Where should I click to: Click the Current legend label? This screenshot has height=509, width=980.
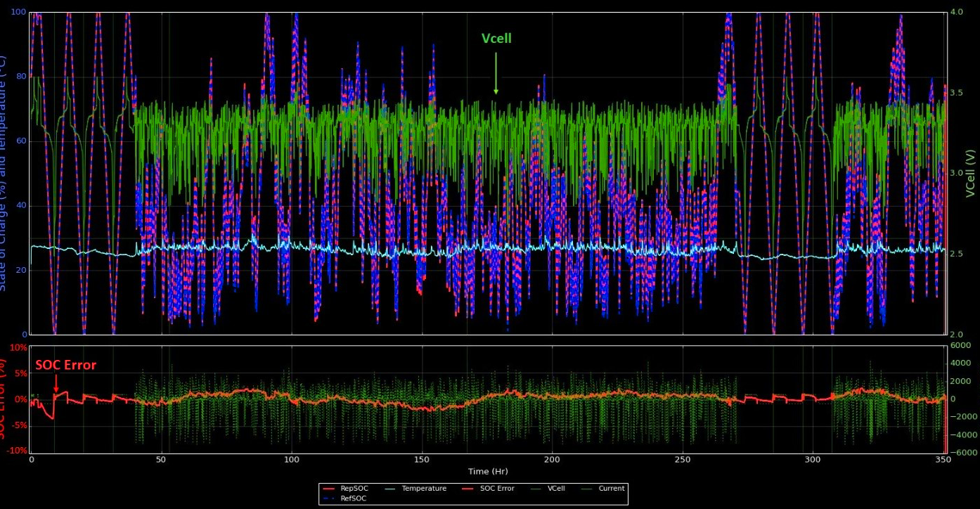pos(610,488)
